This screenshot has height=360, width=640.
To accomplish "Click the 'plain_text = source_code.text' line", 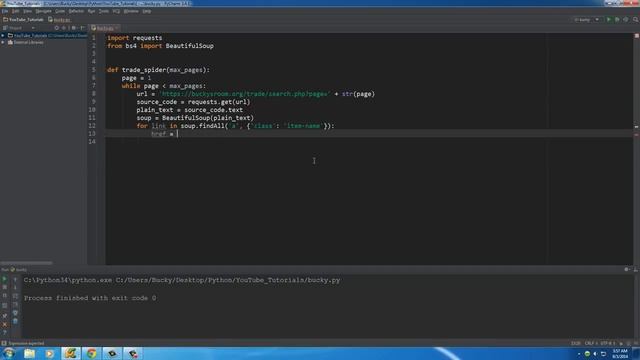I will (x=190, y=110).
